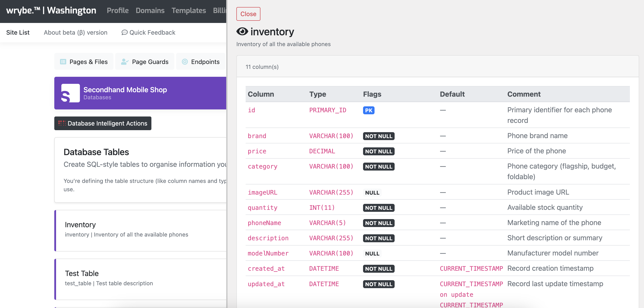Open the Profile menu item
The height and width of the screenshot is (308, 644).
(x=117, y=11)
